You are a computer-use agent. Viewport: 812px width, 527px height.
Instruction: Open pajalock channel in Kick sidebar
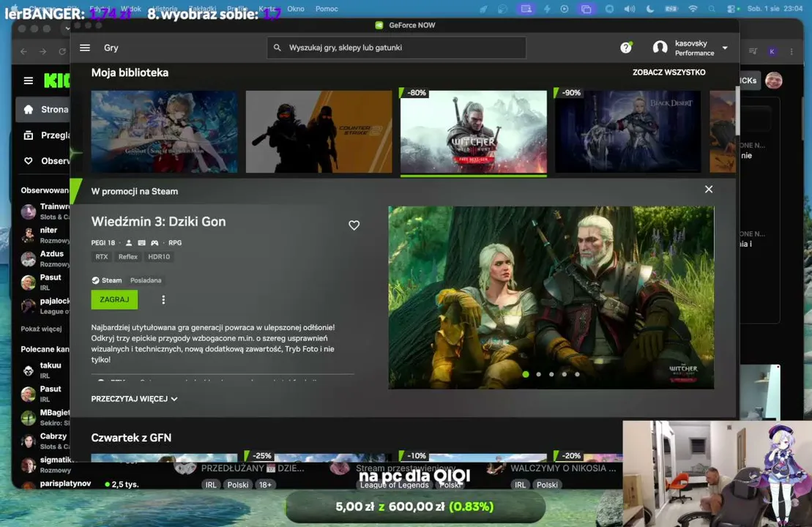pyautogui.click(x=45, y=305)
